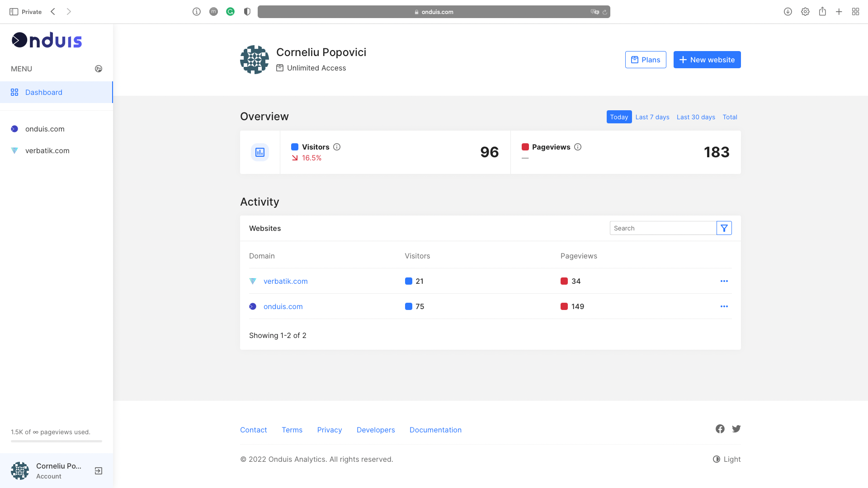Click the verbatik.com visitors value 21

point(420,281)
